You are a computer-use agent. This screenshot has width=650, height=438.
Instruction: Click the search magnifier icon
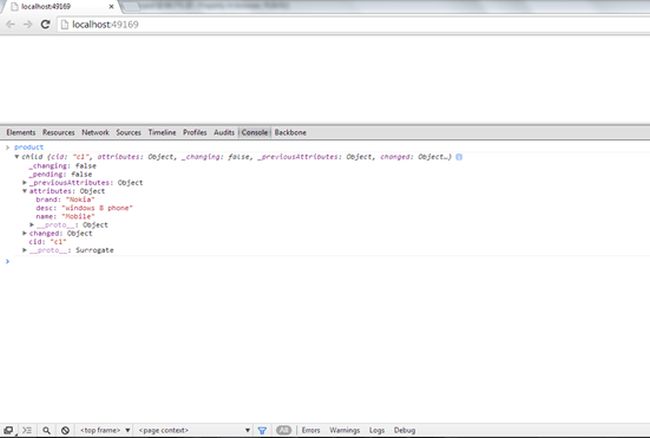(46, 431)
